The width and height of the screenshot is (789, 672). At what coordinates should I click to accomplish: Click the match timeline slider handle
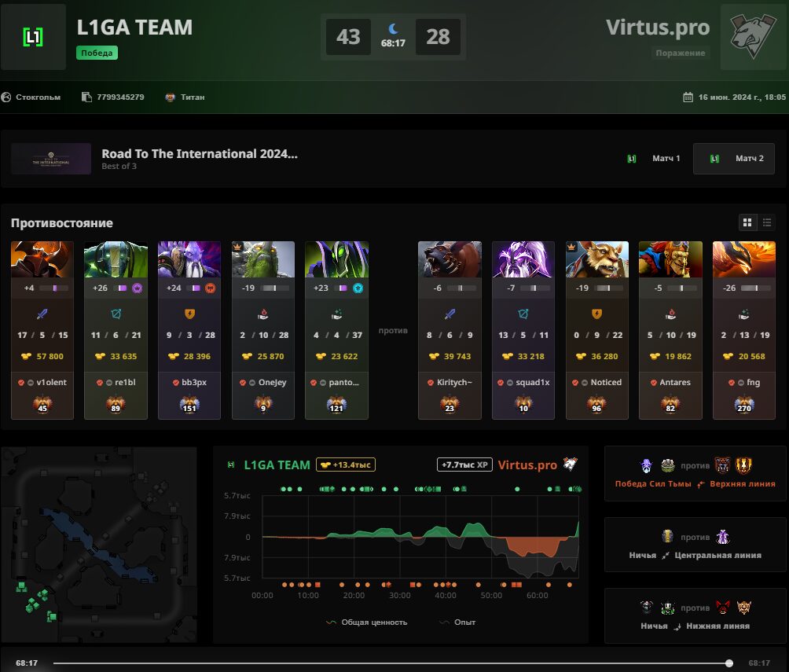coord(729,663)
